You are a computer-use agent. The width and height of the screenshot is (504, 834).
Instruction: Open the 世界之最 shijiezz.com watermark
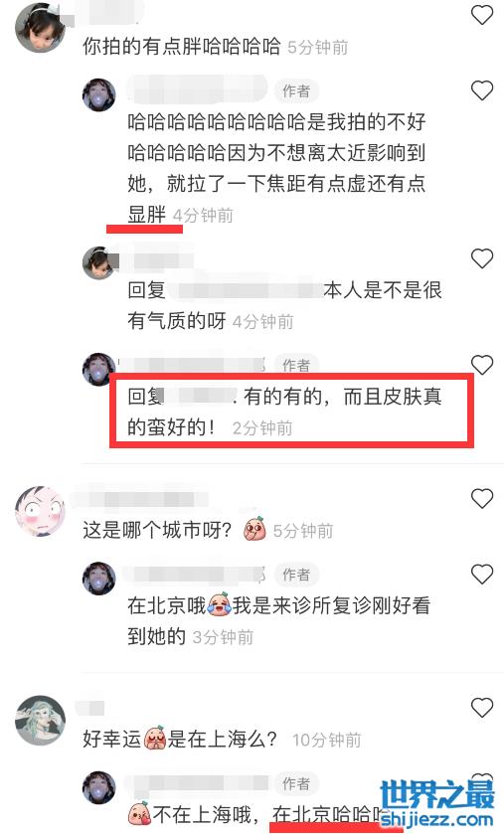[437, 803]
